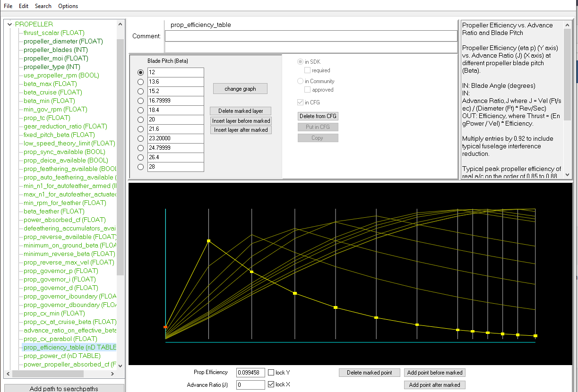This screenshot has height=392, width=578.
Task: Select the blade pitch 28 radio button
Action: 140,167
